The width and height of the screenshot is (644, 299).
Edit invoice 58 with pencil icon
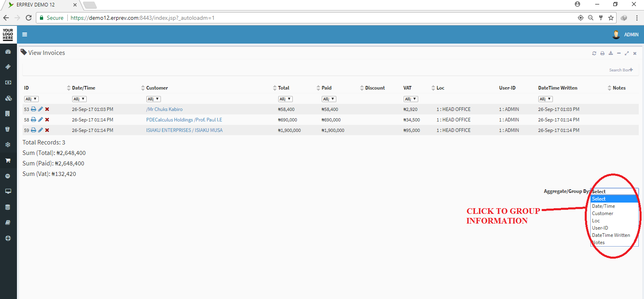[x=40, y=119]
